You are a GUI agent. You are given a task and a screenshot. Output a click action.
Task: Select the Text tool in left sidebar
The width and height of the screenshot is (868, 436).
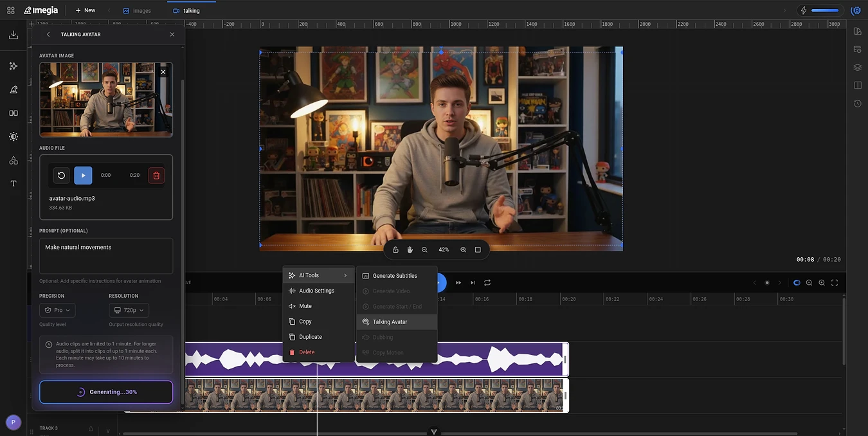coord(14,184)
